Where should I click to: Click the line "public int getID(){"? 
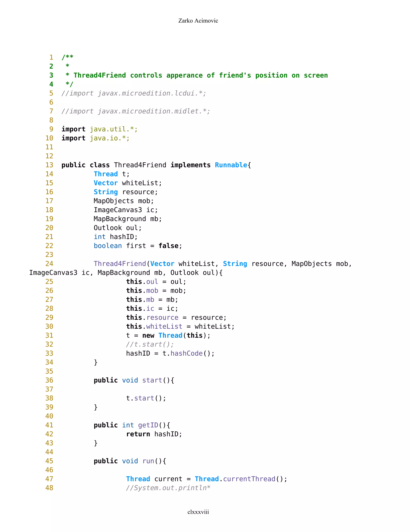132,425
